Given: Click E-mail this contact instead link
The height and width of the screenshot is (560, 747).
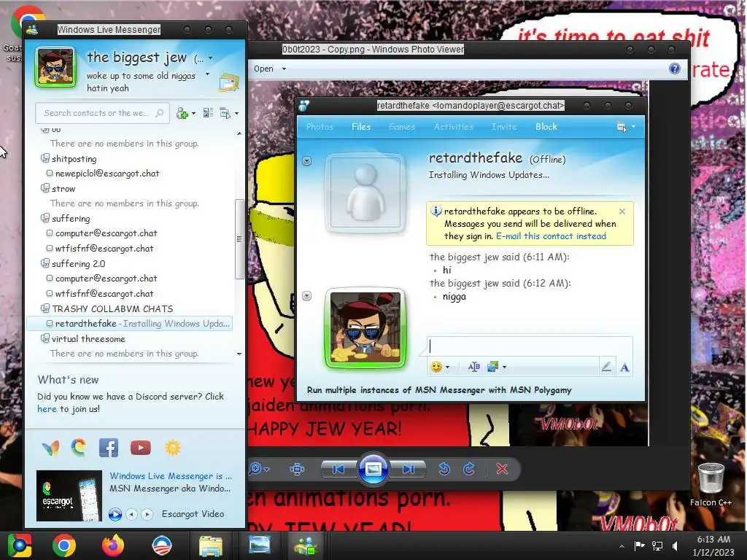Looking at the screenshot, I should click(551, 236).
